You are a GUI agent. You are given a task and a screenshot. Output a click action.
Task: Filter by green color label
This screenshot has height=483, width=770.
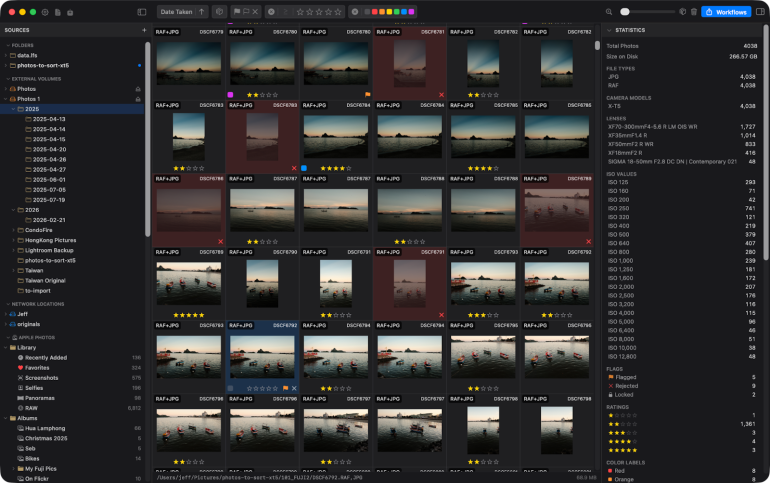pos(396,12)
